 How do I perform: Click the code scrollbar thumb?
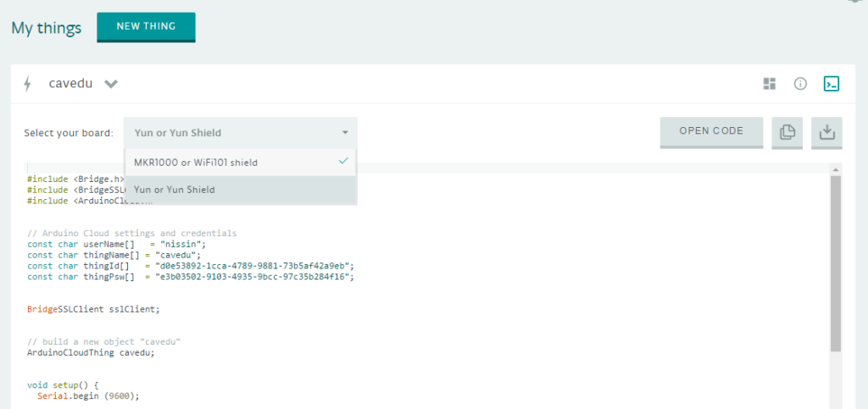(836, 263)
